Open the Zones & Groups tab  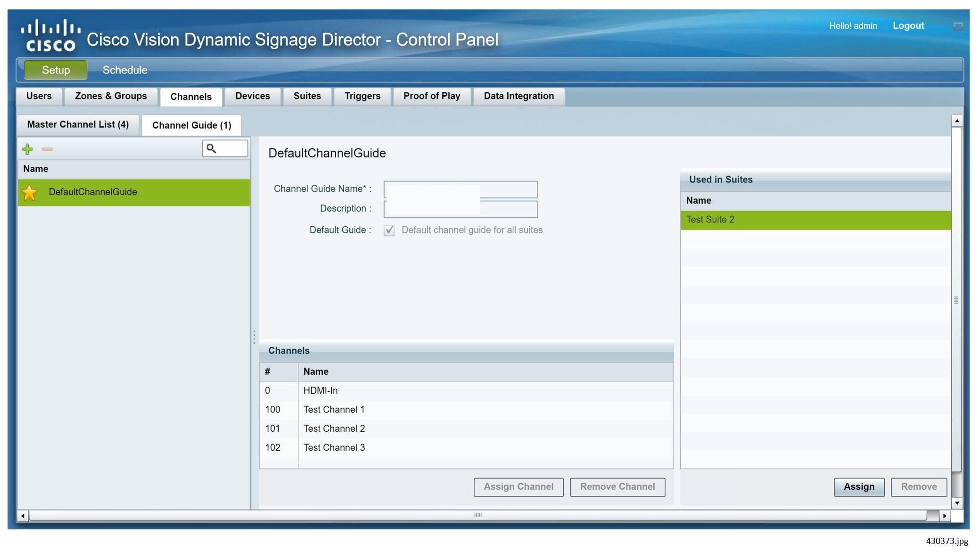(x=110, y=96)
